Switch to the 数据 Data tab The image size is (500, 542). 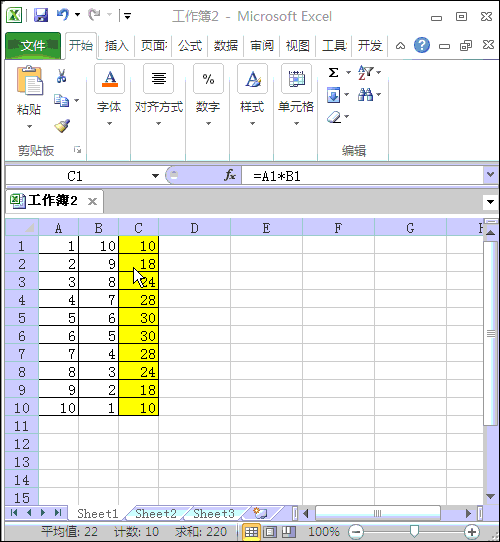[226, 46]
